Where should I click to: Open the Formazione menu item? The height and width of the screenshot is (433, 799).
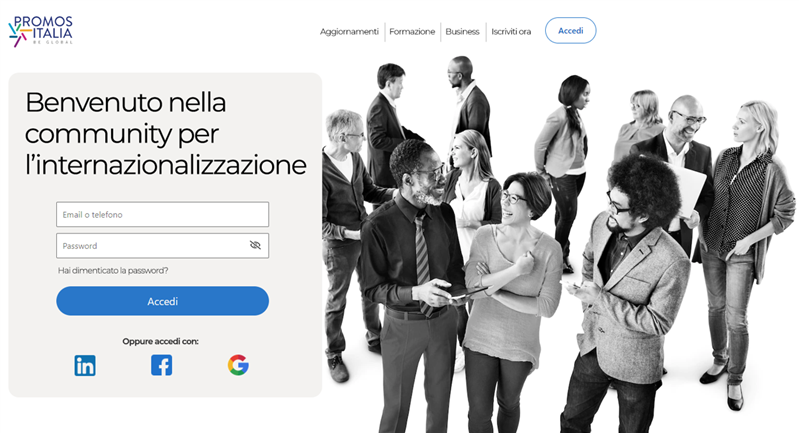coord(412,32)
